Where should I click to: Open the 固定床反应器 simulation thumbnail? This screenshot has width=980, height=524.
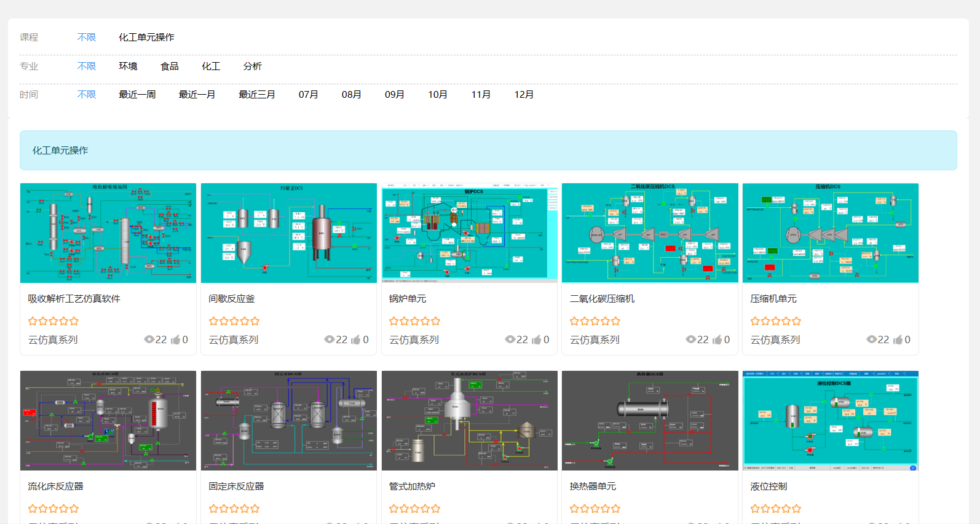(x=289, y=421)
